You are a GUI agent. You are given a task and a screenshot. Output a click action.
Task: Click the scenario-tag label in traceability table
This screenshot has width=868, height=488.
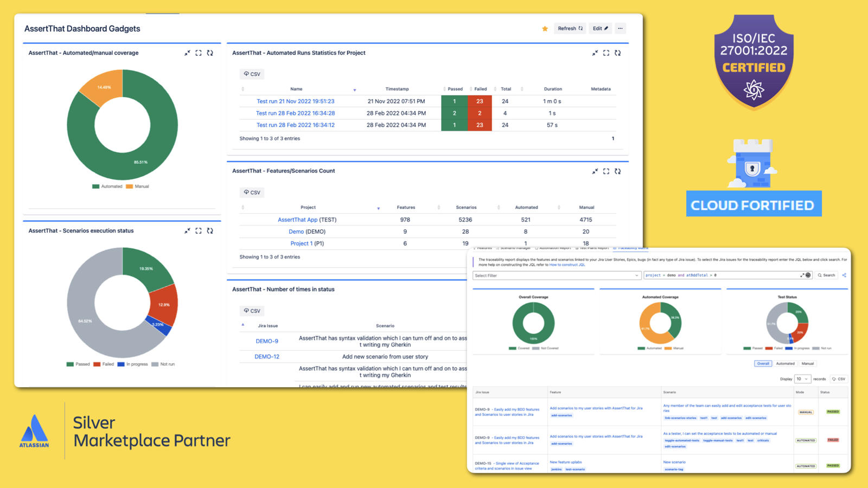tap(674, 470)
